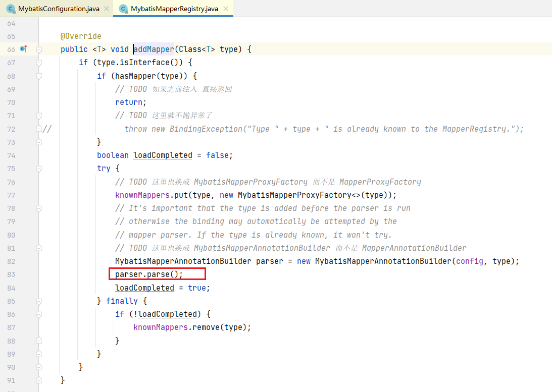
Task: Close the MybatisMapperRegistry.java tab
Action: (225, 9)
